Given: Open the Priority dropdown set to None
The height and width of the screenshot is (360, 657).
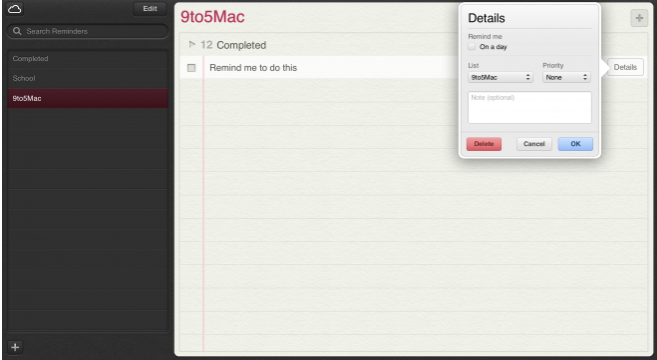Looking at the screenshot, I should click(566, 77).
